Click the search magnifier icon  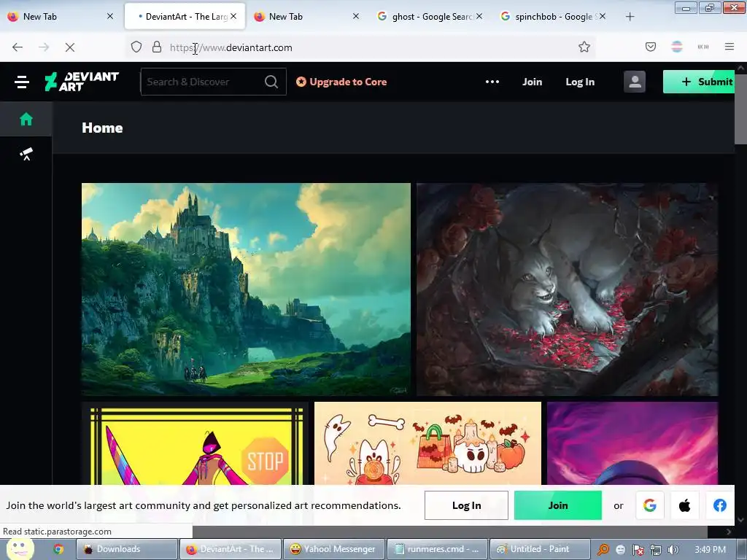point(271,82)
